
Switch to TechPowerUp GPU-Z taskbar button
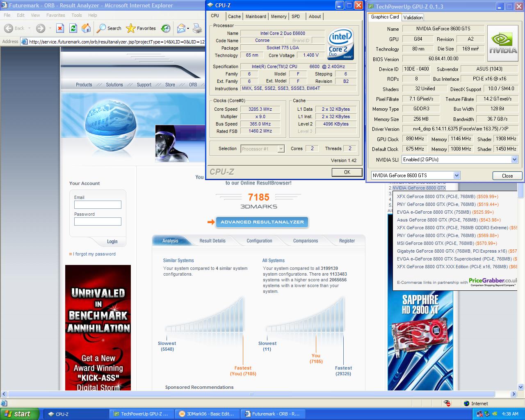tap(141, 414)
